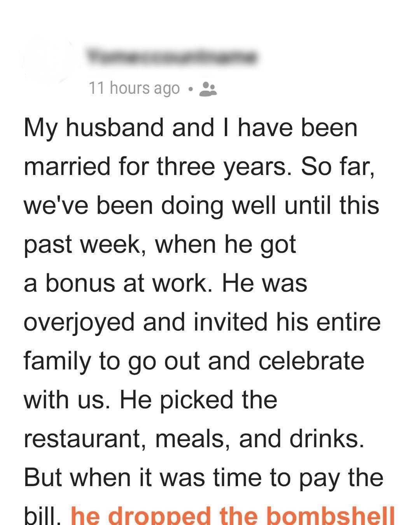The width and height of the screenshot is (420, 525).
Task: Click orange 'he dropped the bombshell' text
Action: (x=233, y=516)
